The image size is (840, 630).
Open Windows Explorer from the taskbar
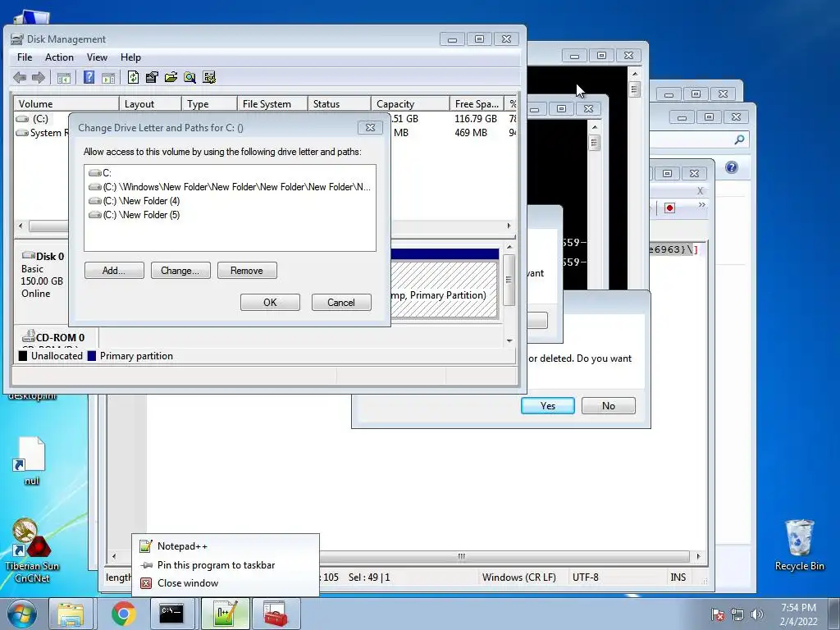(x=71, y=614)
